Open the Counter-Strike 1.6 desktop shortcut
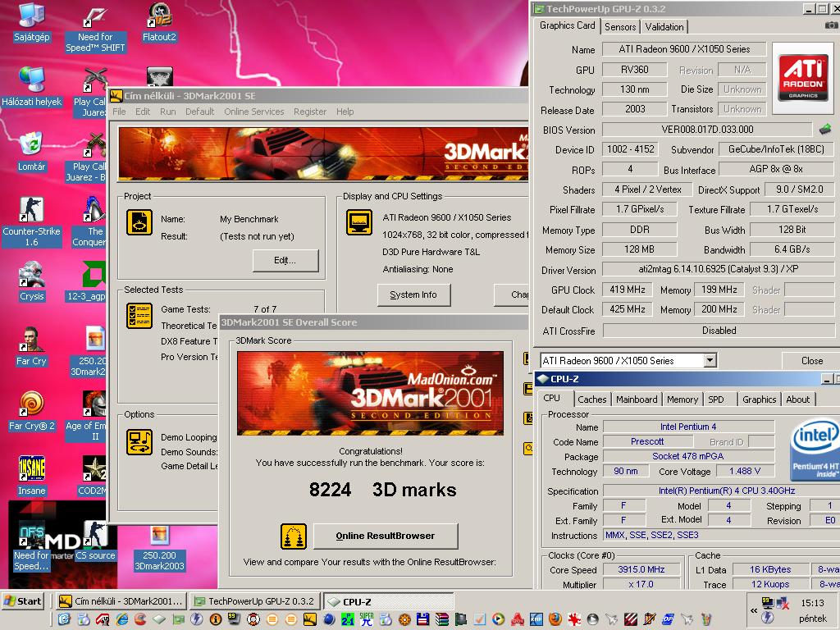The width and height of the screenshot is (840, 630). pos(32,221)
